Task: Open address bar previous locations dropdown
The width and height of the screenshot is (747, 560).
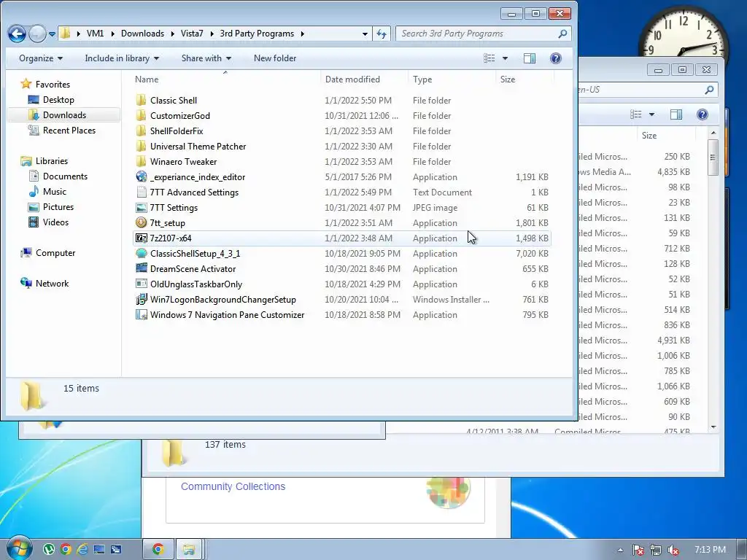Action: [365, 34]
